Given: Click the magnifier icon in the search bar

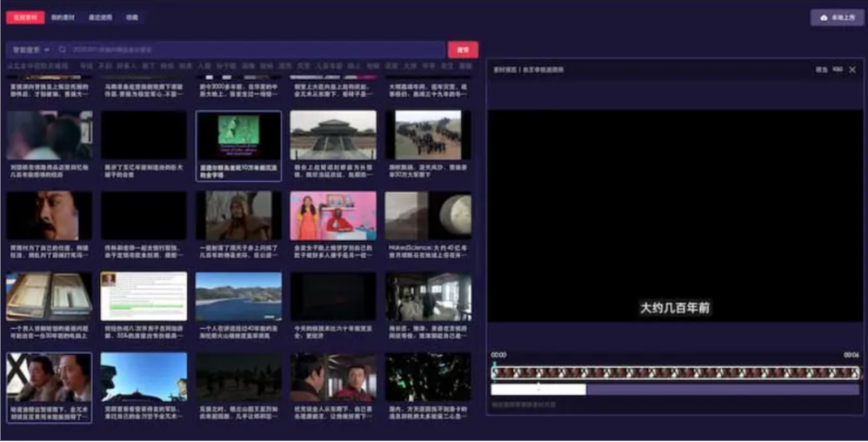Looking at the screenshot, I should 63,50.
